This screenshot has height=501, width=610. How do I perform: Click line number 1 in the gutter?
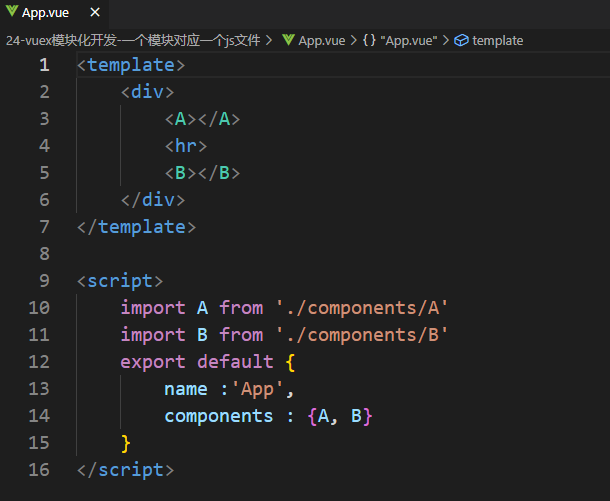click(44, 65)
